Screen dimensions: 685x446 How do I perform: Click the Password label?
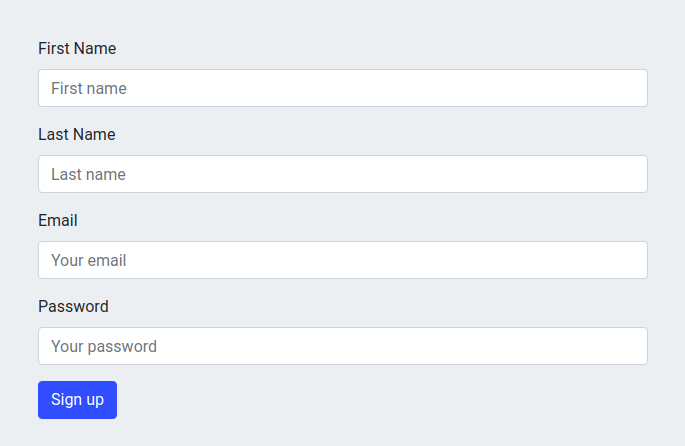[73, 307]
